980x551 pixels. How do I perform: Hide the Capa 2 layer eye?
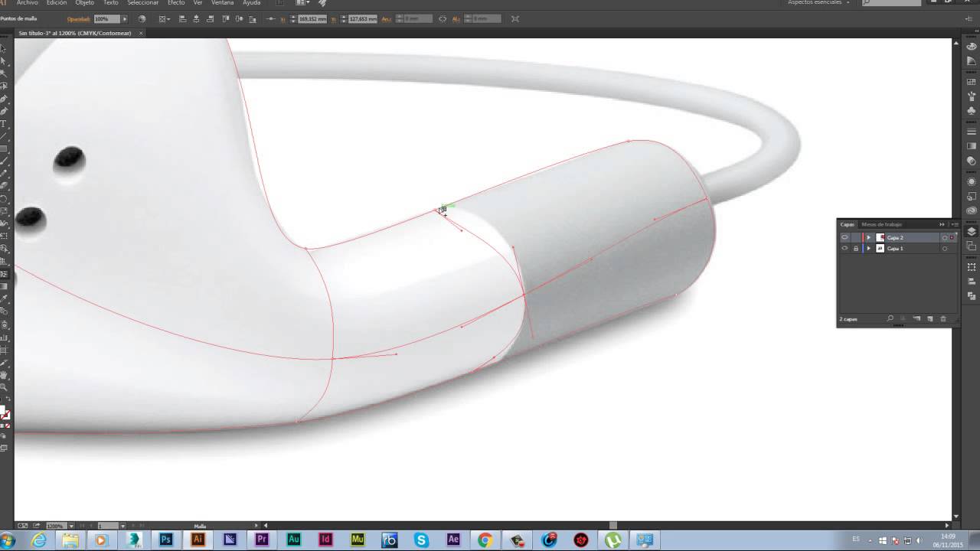tap(844, 238)
